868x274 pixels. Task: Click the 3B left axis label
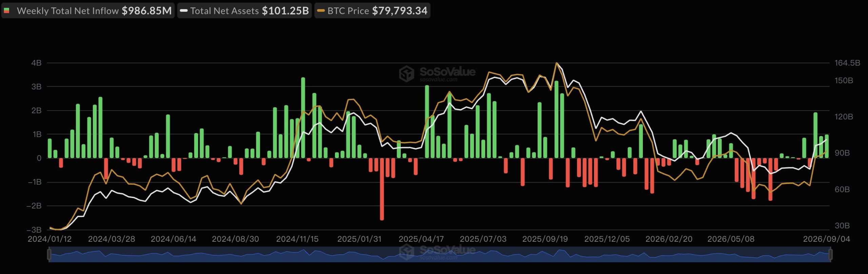click(x=37, y=87)
